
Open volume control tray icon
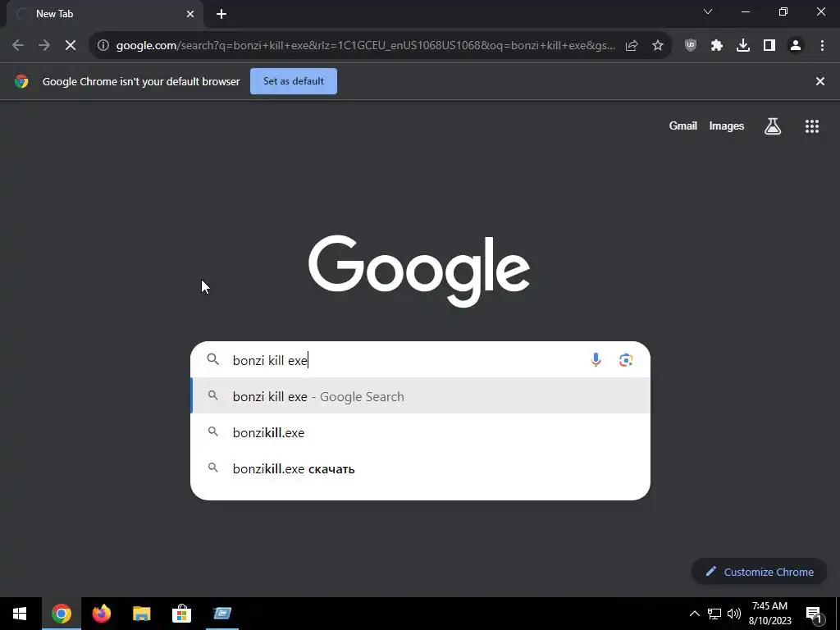click(x=734, y=614)
